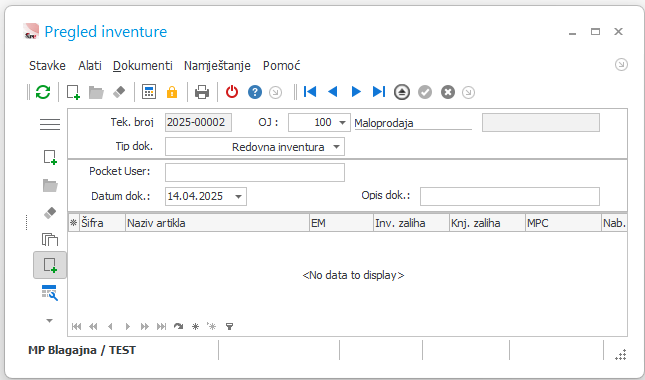This screenshot has width=645, height=380.
Task: Expand sidebar more options arrow
Action: tap(49, 320)
